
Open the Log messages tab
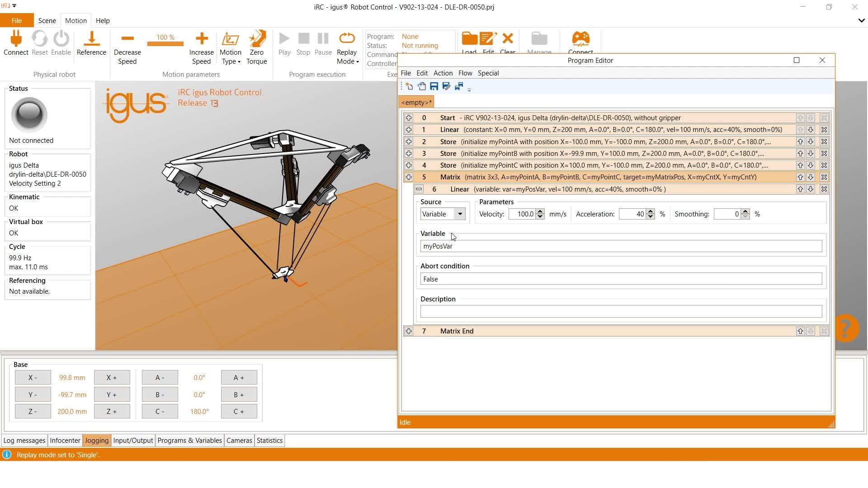(24, 441)
